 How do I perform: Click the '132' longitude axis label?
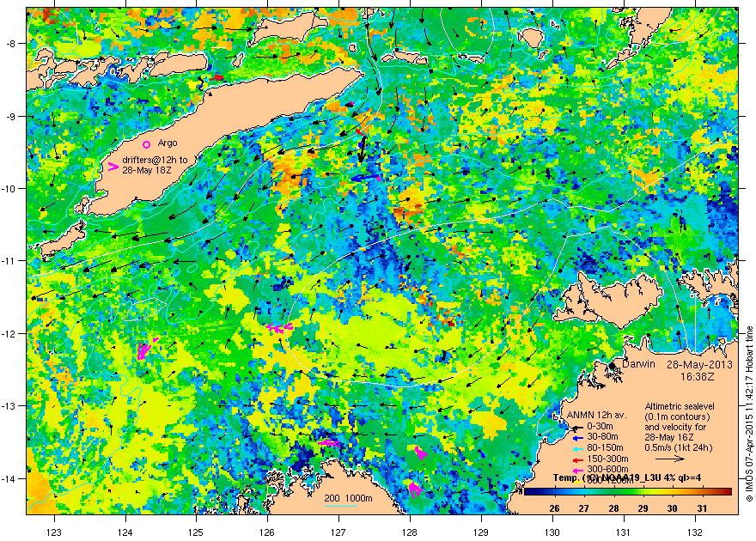pyautogui.click(x=695, y=532)
